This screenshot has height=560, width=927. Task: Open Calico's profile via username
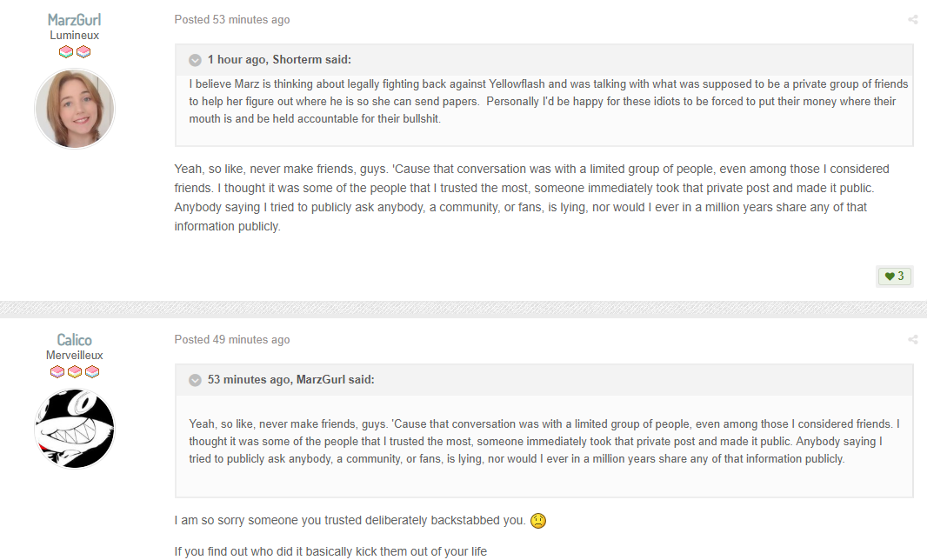click(x=75, y=340)
